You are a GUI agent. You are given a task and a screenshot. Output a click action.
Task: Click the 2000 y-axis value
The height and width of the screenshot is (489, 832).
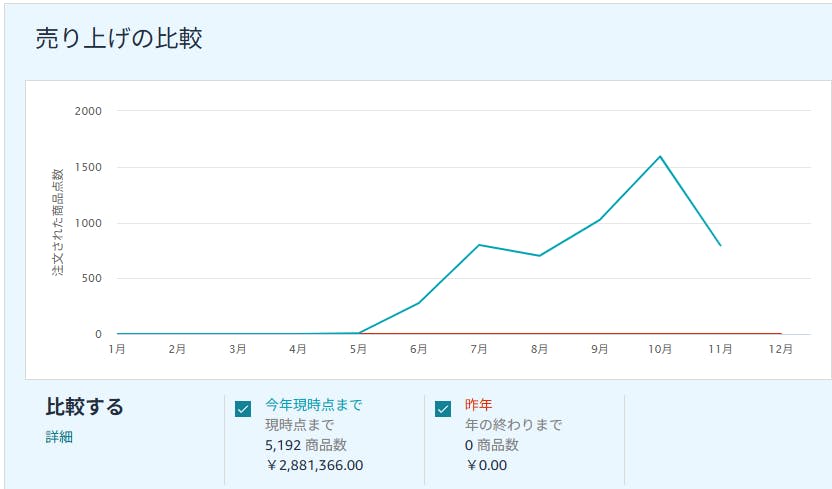click(x=88, y=111)
